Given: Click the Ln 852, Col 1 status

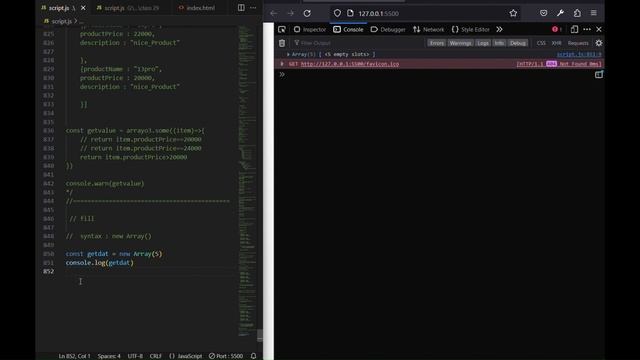Looking at the screenshot, I should (74, 356).
